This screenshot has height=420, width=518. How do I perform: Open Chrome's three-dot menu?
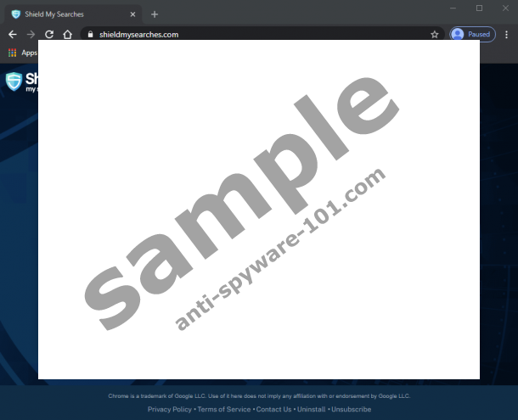point(507,35)
